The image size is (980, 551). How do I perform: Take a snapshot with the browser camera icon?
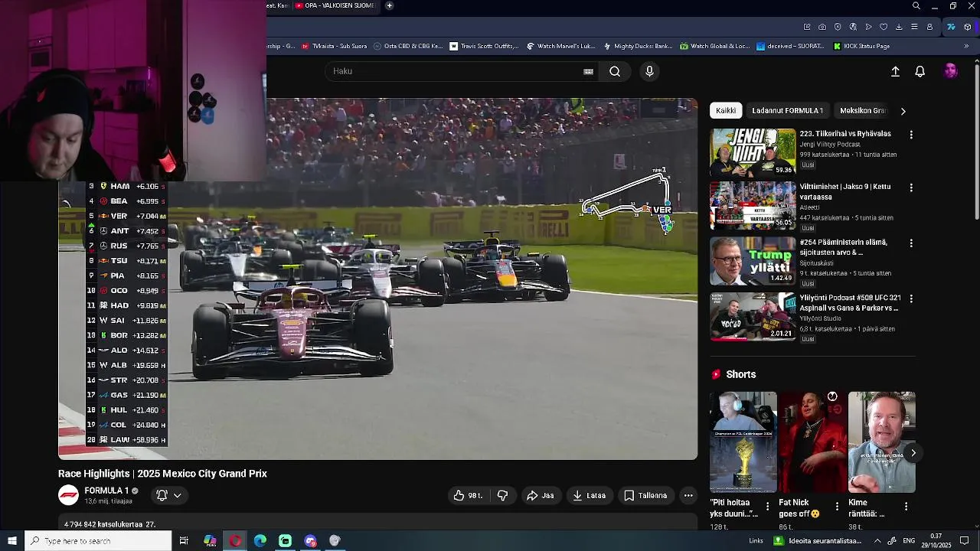[x=822, y=27]
